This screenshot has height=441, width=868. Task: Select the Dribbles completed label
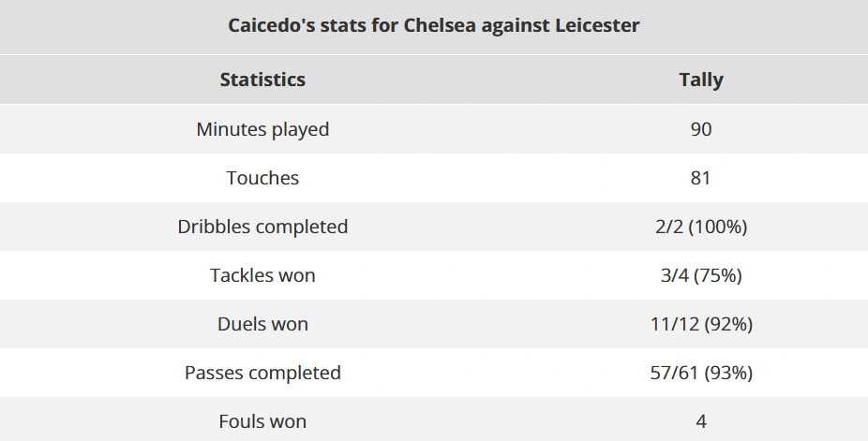tap(262, 227)
